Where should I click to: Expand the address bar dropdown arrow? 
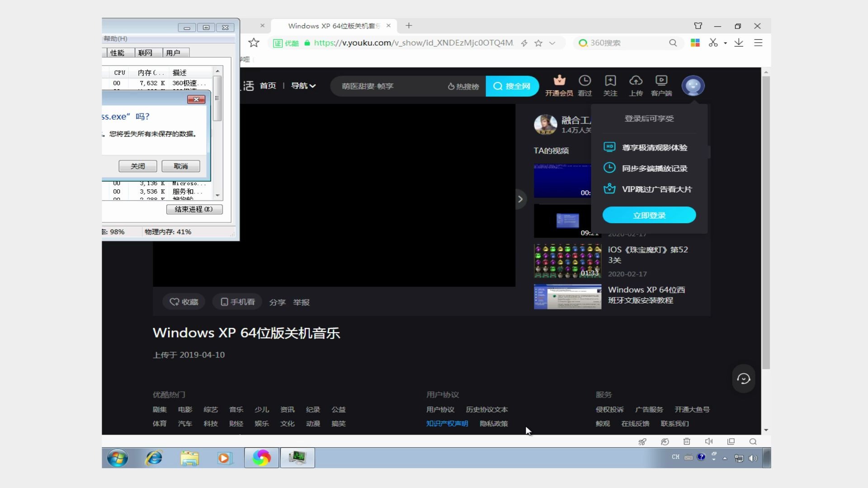[552, 43]
